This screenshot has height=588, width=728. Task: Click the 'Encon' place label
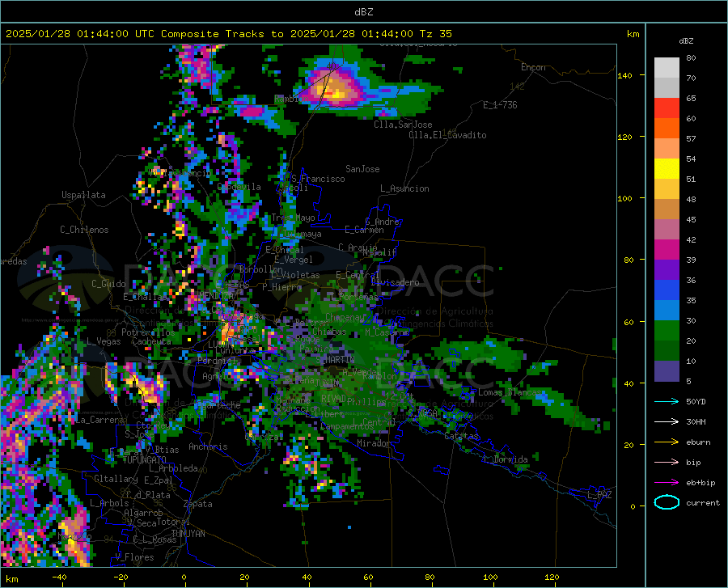tap(533, 67)
